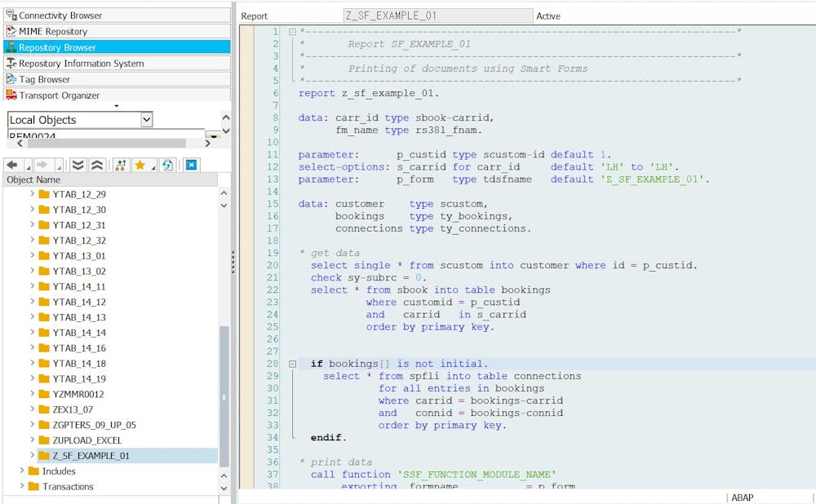
Task: Collapse the header comment block at line 1
Action: 292,32
